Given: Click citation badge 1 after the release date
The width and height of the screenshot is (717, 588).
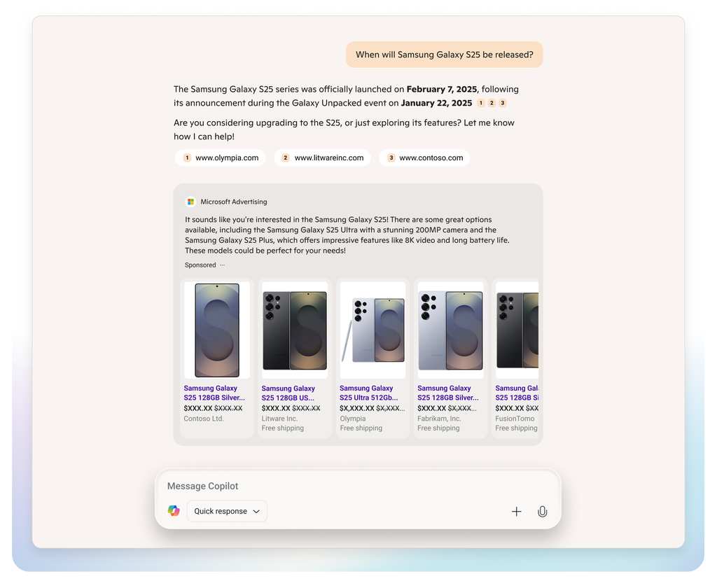Looking at the screenshot, I should (x=480, y=103).
